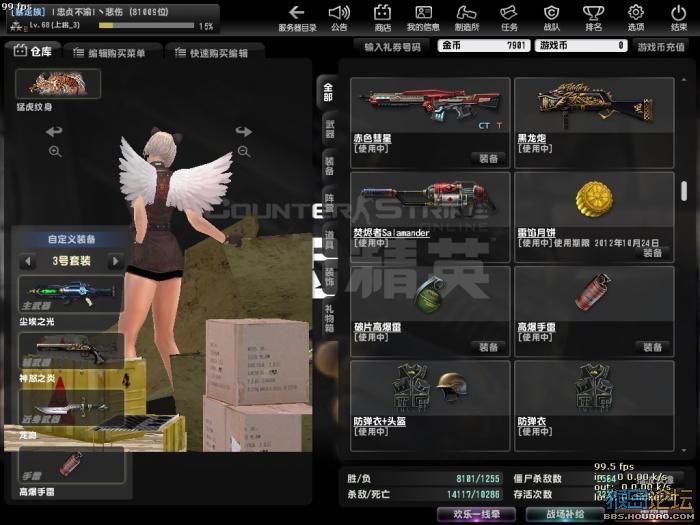
Task: Select the 高爆手雷 grenade slot in loadout
Action: (71, 465)
